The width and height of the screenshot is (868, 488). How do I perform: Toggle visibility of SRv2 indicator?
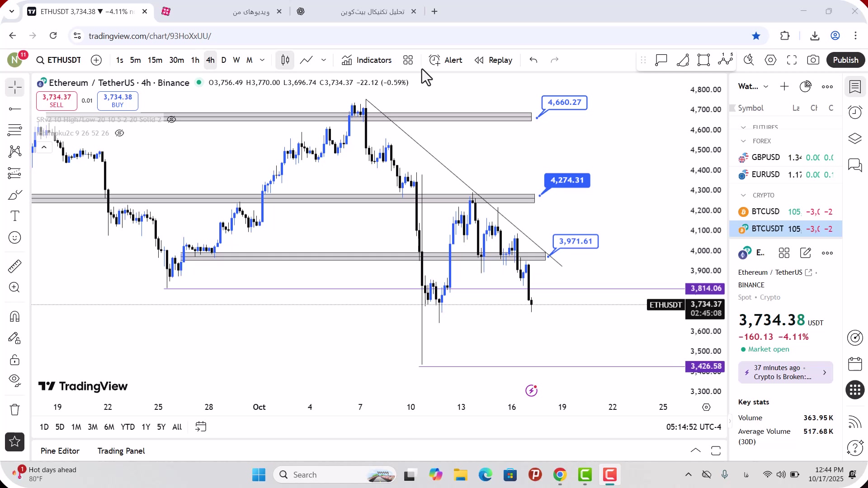171,120
